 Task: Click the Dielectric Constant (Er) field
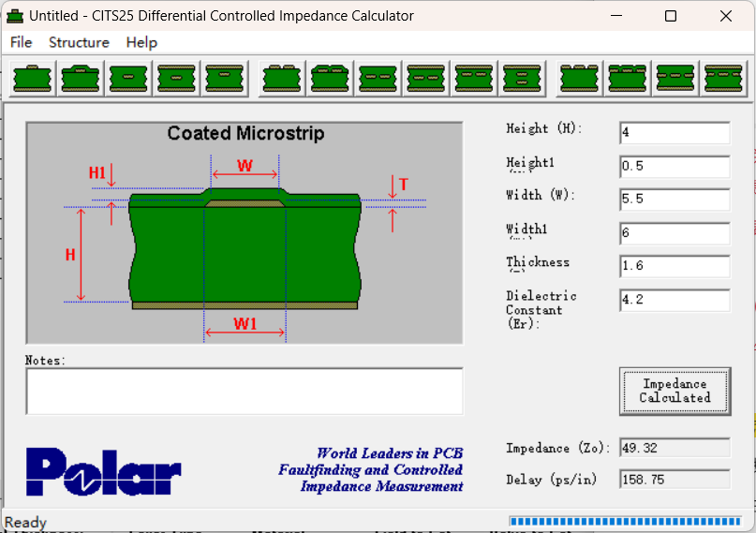click(x=675, y=300)
